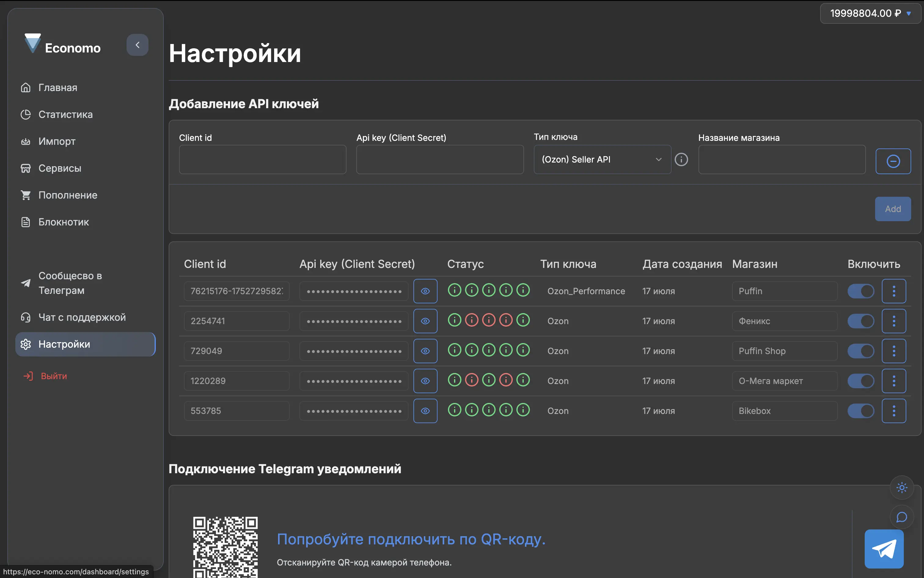Reveal API key for О-Мега маркет row

coord(425,381)
